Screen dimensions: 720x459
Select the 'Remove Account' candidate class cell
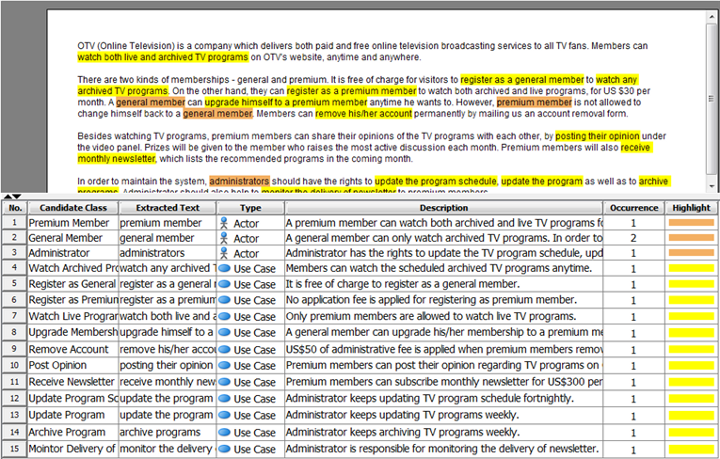[x=73, y=349]
